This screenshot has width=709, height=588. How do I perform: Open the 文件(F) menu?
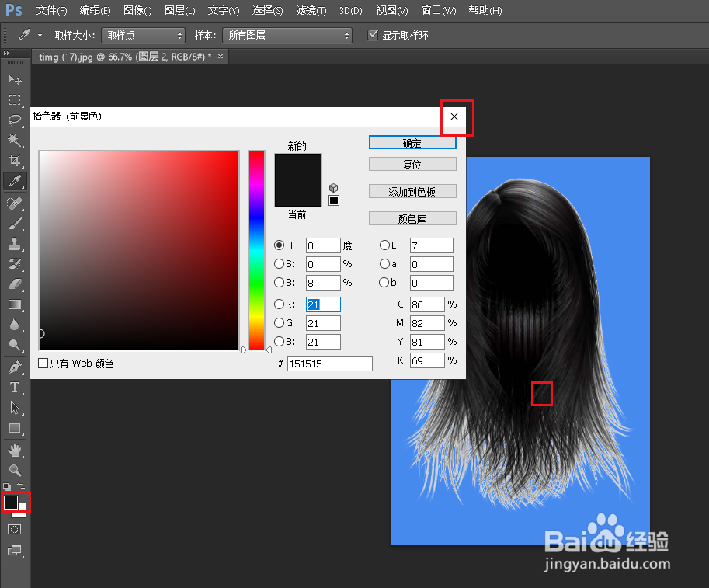pos(51,10)
